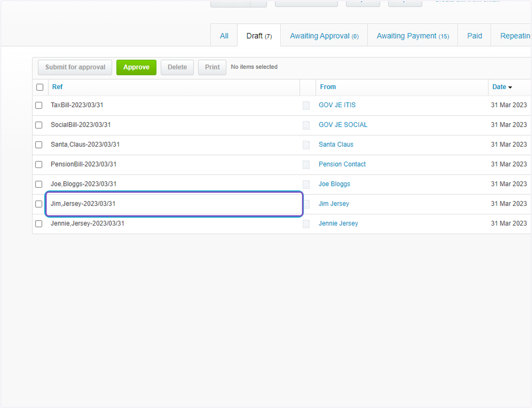Open the Santa Claus contact link
Image resolution: width=532 pixels, height=408 pixels.
(x=336, y=144)
